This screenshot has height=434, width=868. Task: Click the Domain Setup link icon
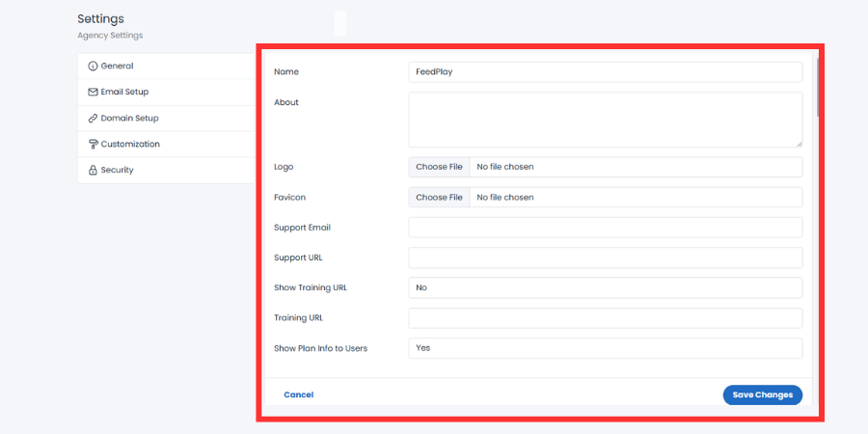point(93,119)
